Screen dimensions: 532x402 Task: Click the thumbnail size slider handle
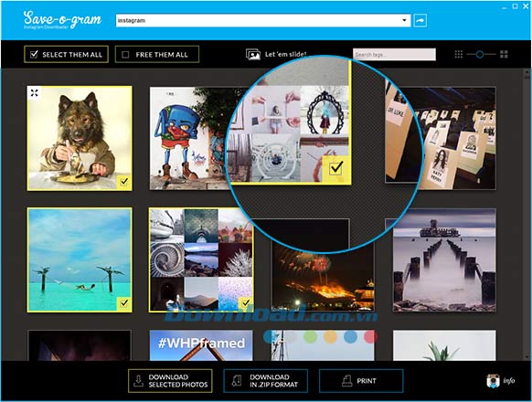pyautogui.click(x=479, y=54)
